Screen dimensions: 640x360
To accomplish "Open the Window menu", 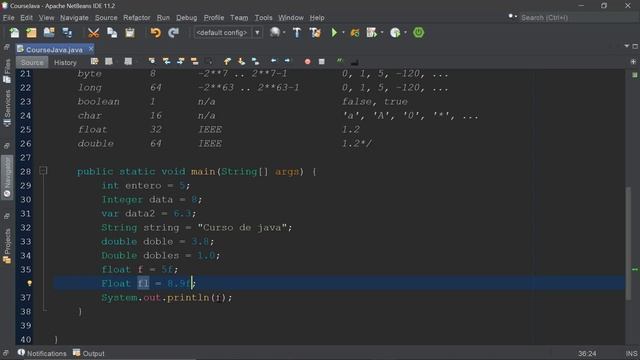I will [291, 18].
